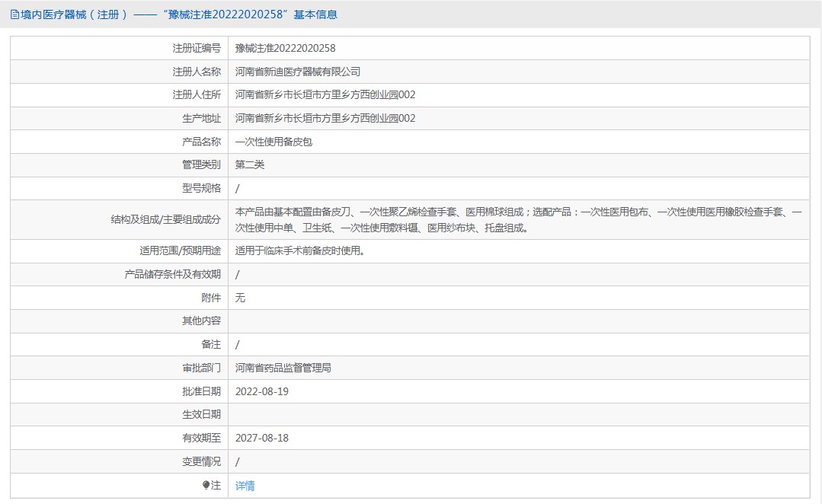Click the 生产地址 address value
The height and width of the screenshot is (504, 822).
point(325,119)
